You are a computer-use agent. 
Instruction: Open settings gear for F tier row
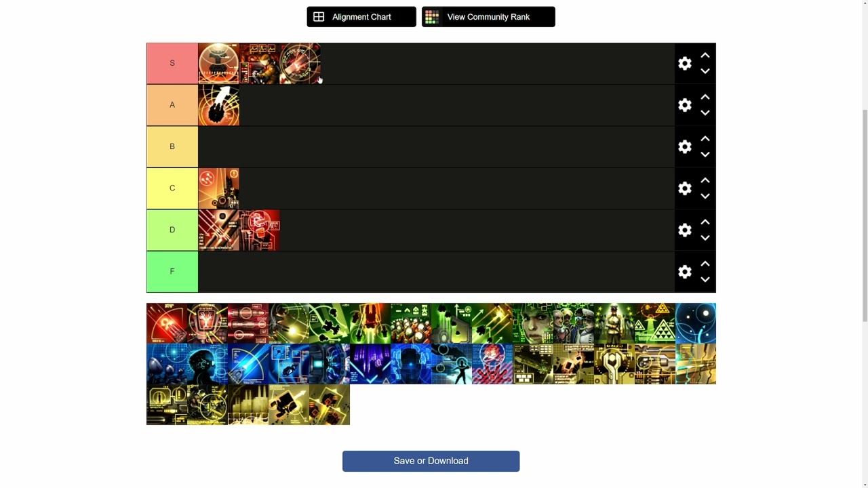point(685,271)
